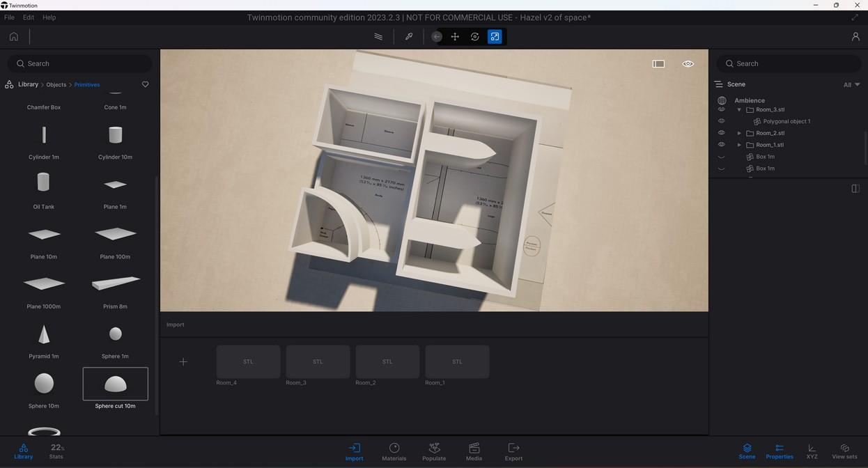
Task: Open the viewport eye view settings
Action: [x=688, y=64]
